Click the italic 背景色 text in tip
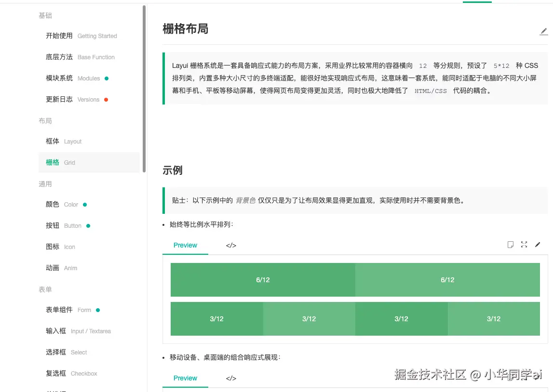Viewport: 553px width, 392px height. [245, 200]
